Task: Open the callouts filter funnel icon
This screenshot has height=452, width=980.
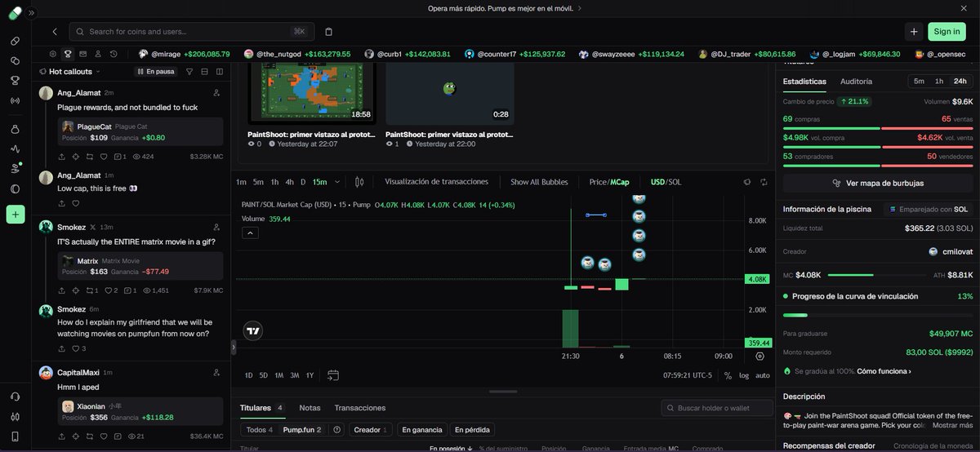Action: (190, 72)
